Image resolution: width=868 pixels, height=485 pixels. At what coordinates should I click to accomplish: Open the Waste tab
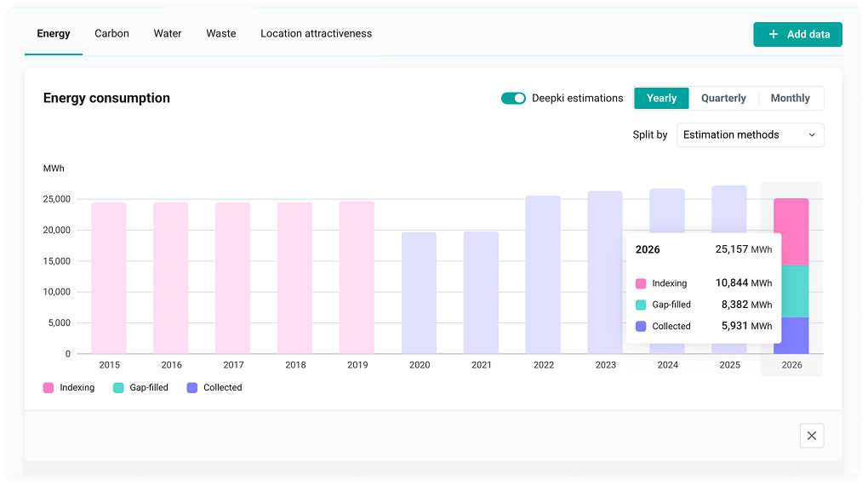point(221,34)
